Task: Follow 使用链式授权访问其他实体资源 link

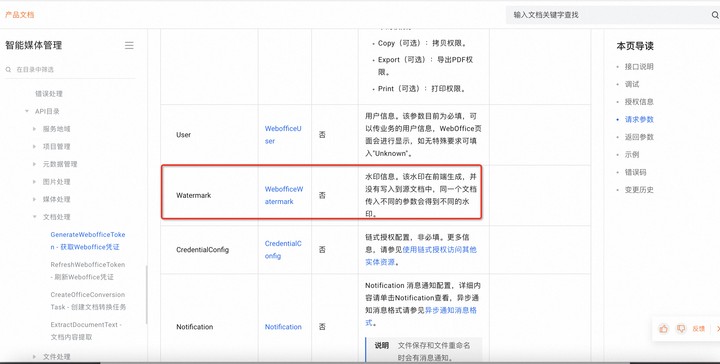Action: (421, 256)
